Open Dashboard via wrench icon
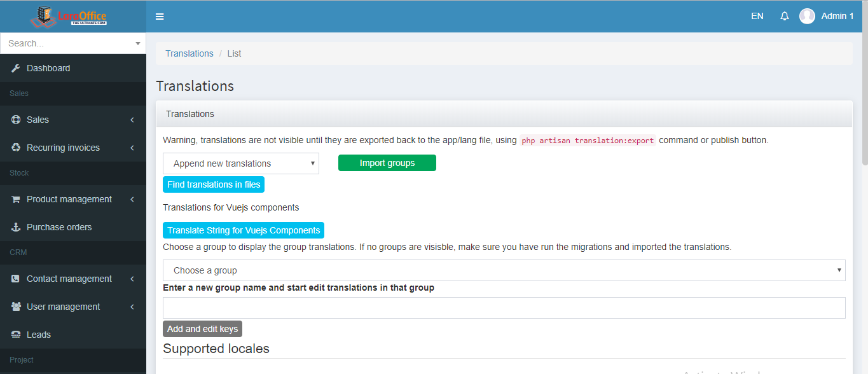 point(16,68)
